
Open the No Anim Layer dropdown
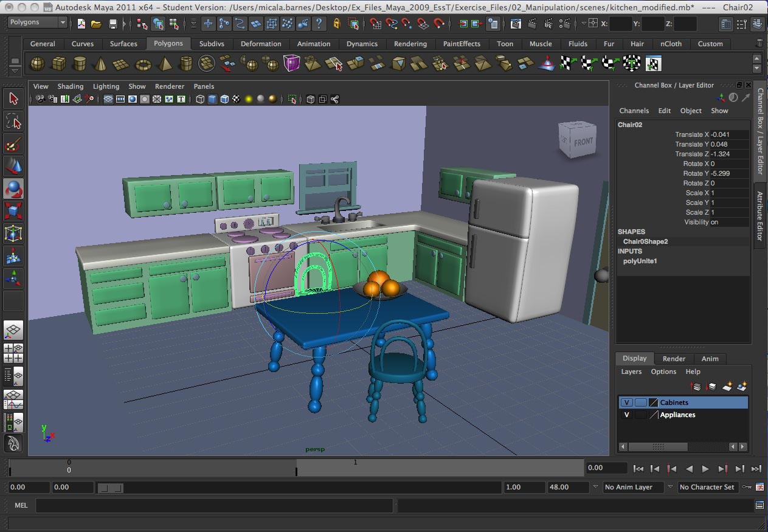(x=632, y=487)
